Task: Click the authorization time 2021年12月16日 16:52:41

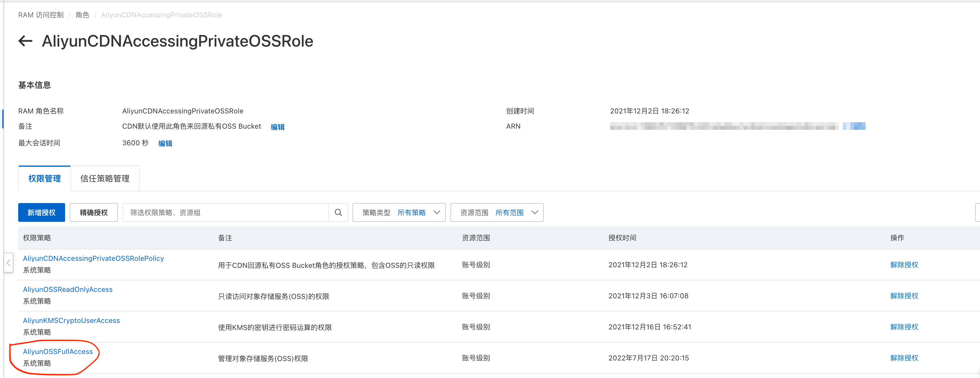Action: 650,327
